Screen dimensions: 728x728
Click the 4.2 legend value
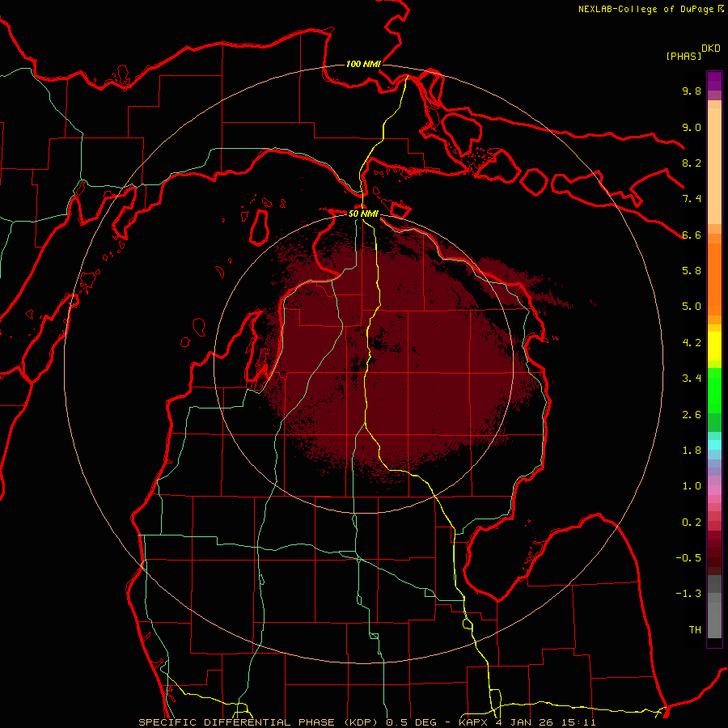(x=692, y=343)
